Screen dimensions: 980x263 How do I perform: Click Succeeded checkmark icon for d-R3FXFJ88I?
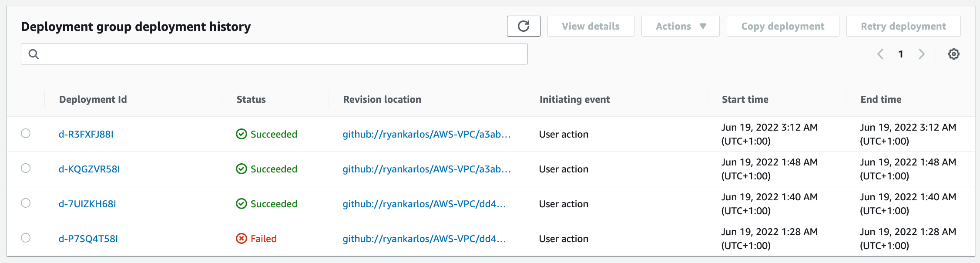click(241, 134)
